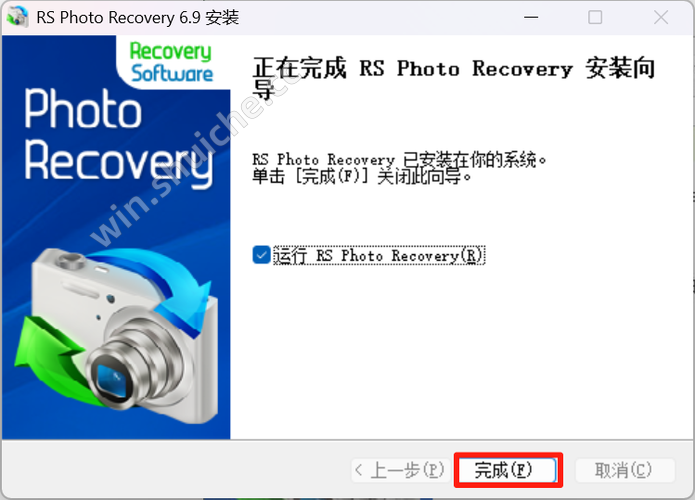Minimize the installer window
This screenshot has height=500, width=695.
point(531,17)
